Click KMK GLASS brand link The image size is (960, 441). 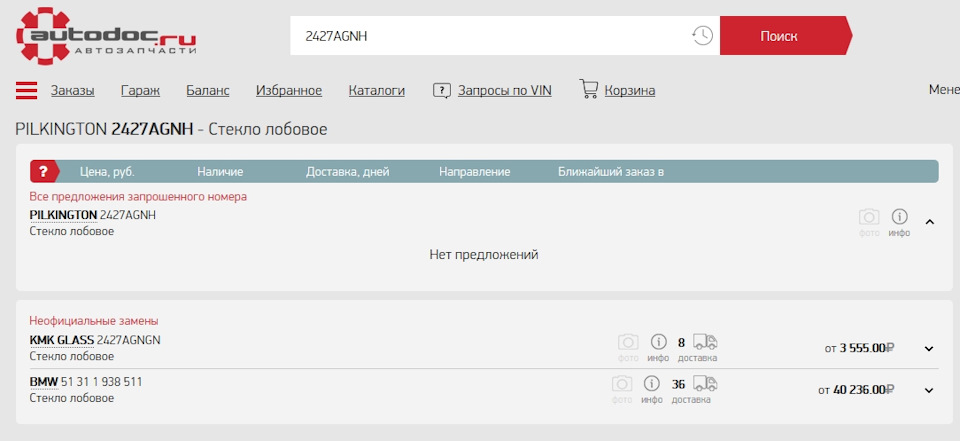(x=62, y=340)
